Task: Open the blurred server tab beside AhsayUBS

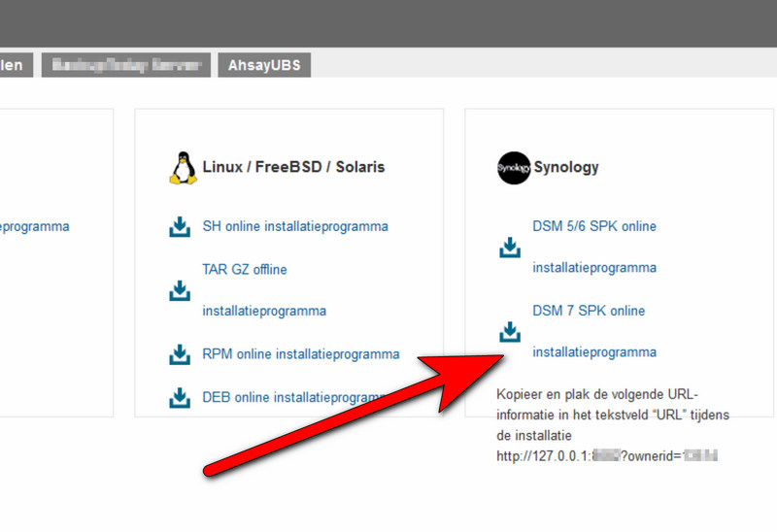Action: pyautogui.click(x=126, y=65)
